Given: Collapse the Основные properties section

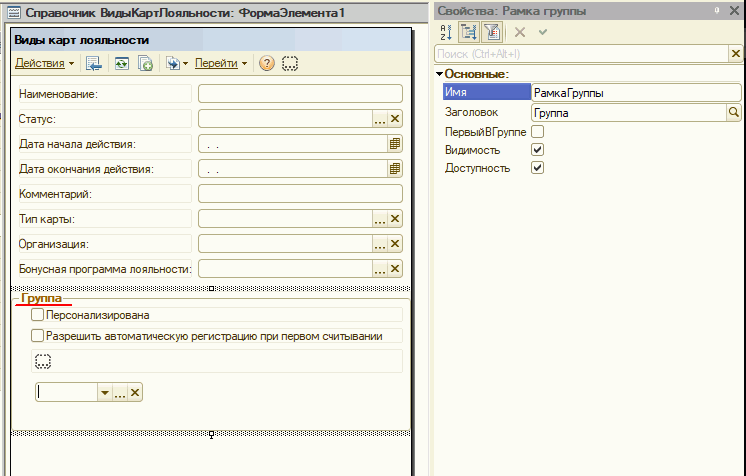Looking at the screenshot, I should point(440,74).
